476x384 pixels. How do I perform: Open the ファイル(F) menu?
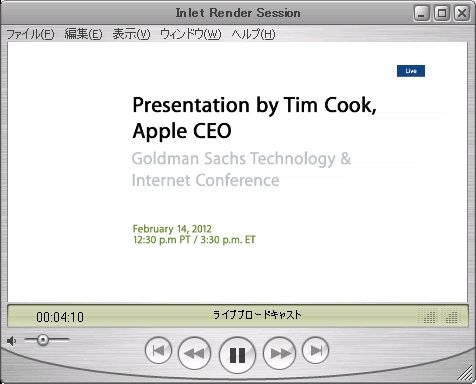(x=30, y=34)
